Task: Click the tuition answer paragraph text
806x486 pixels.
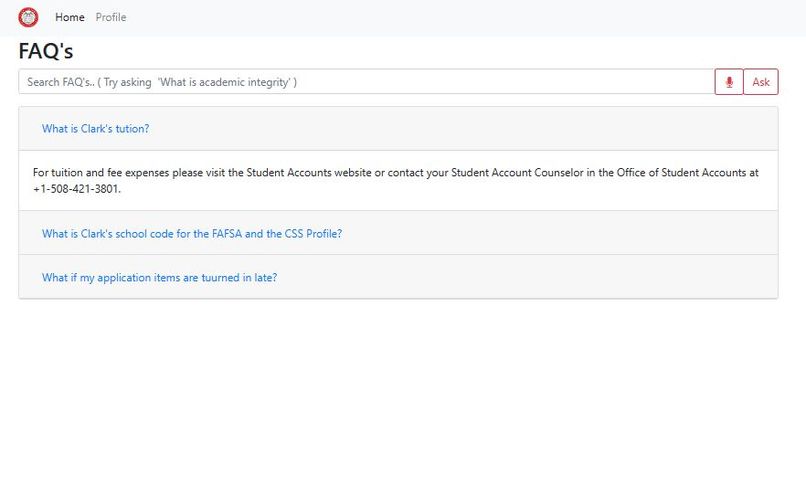Action: click(395, 181)
